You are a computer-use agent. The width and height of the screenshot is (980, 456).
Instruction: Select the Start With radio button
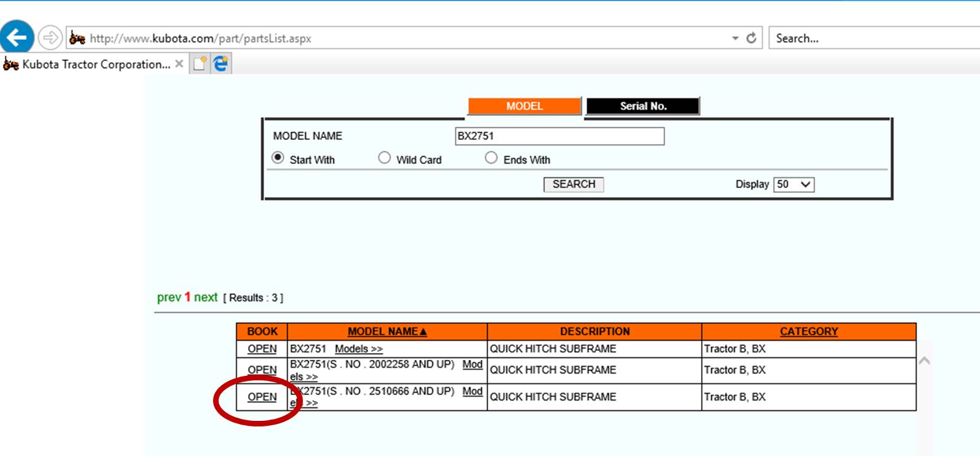278,158
